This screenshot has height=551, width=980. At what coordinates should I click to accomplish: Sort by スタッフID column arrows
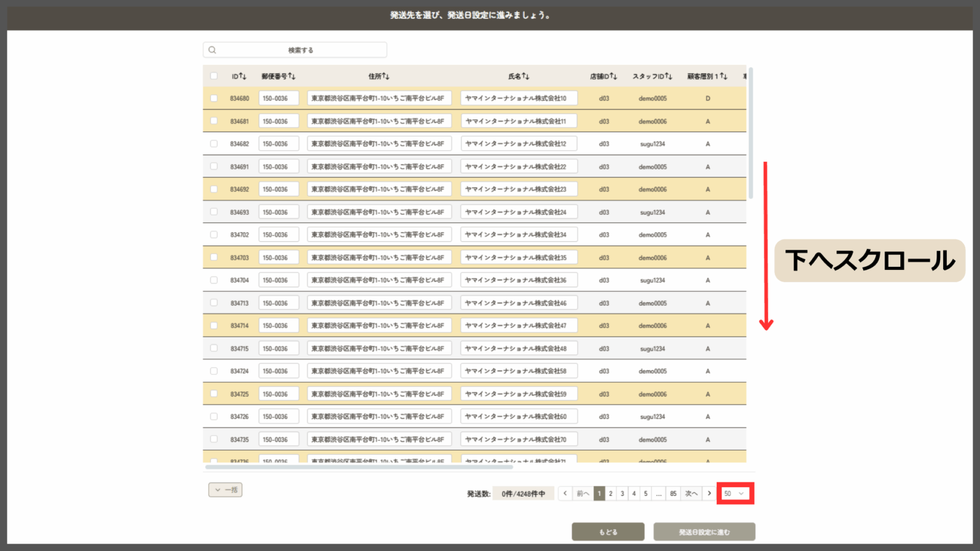point(668,76)
